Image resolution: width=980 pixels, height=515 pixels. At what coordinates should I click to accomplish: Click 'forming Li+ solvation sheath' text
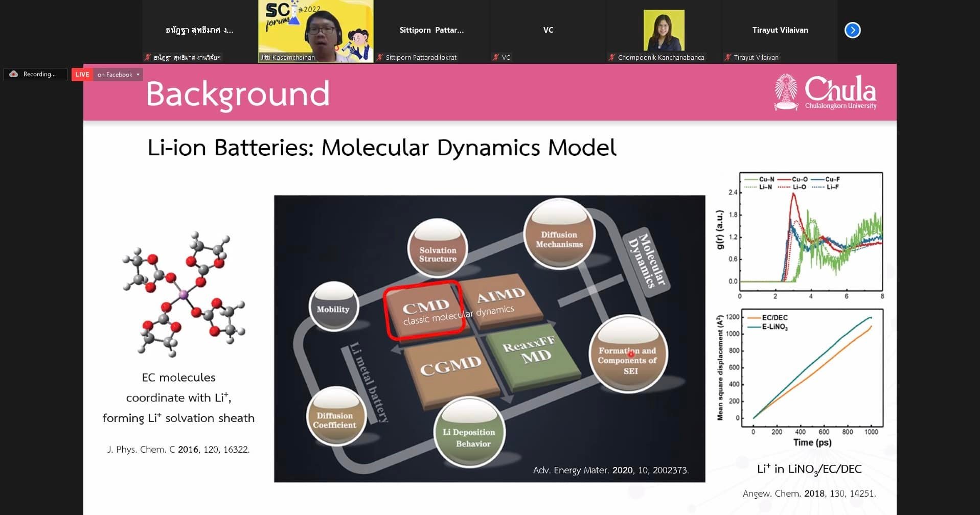[178, 418]
